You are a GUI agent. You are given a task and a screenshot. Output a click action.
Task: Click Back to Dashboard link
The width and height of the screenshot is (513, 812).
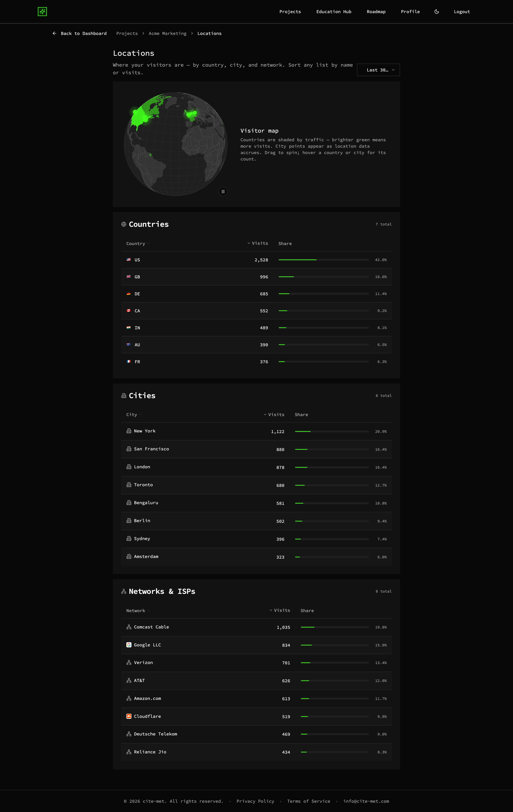pyautogui.click(x=80, y=33)
